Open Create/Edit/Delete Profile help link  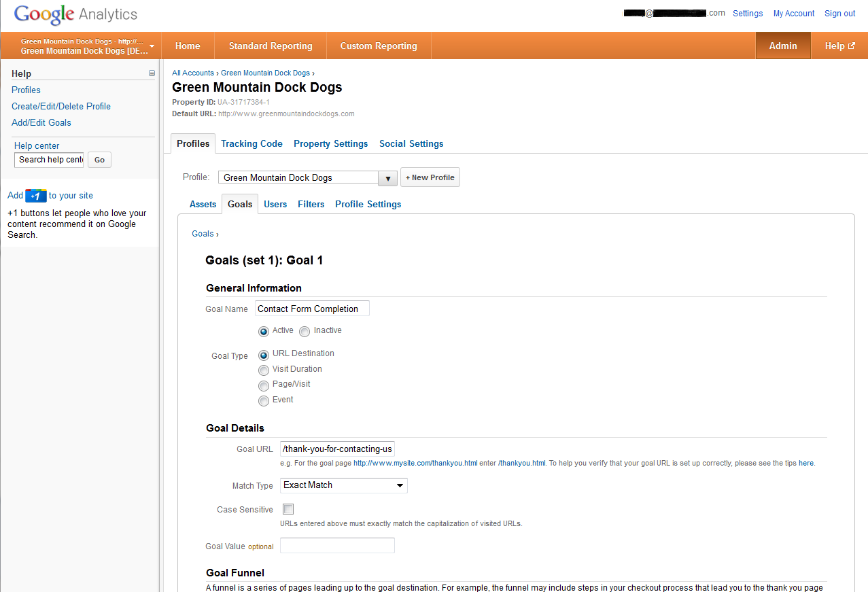61,106
